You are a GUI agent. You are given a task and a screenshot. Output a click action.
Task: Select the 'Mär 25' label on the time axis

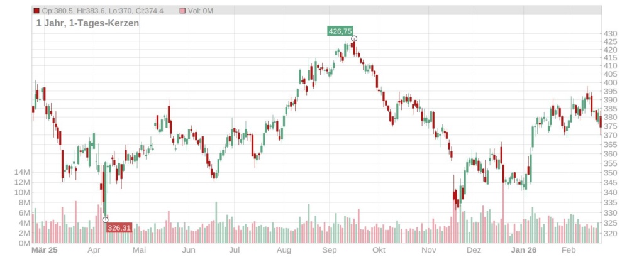(x=45, y=250)
